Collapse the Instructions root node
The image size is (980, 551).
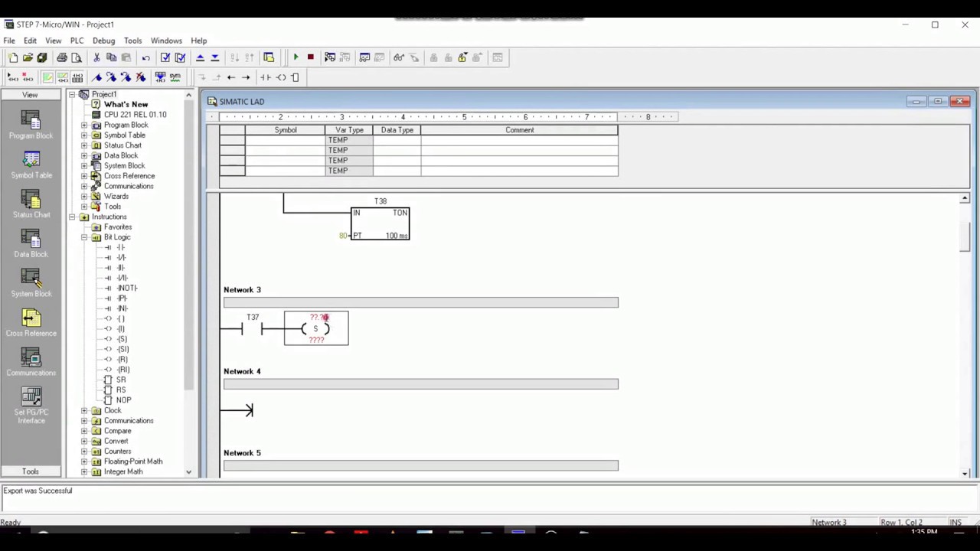pos(72,217)
